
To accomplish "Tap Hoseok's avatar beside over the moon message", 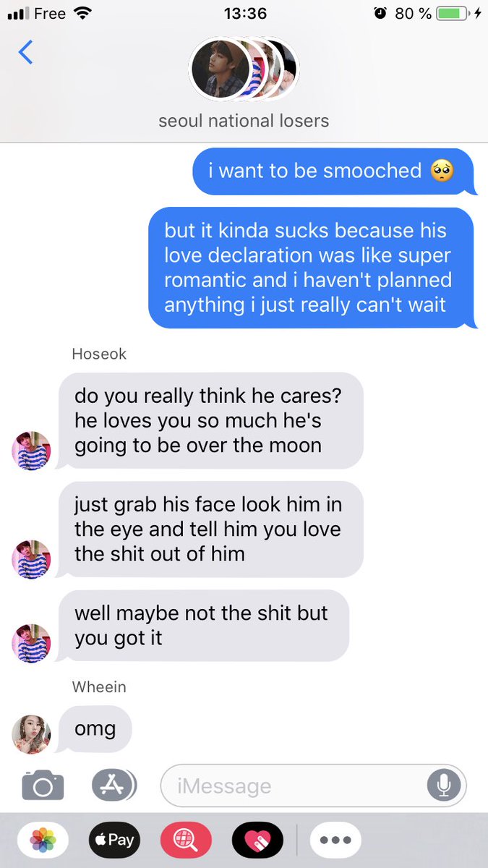I will click(32, 451).
